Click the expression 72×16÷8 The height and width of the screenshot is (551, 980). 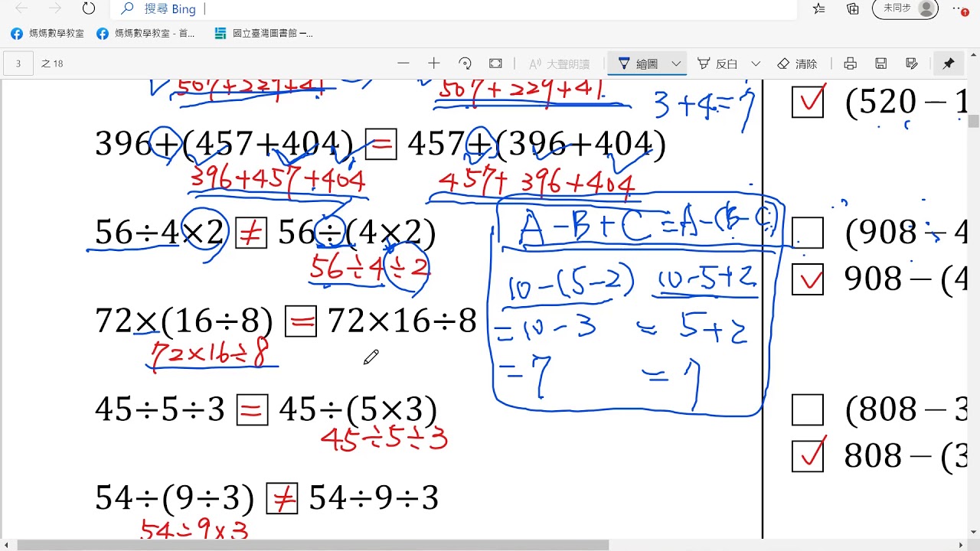point(402,321)
